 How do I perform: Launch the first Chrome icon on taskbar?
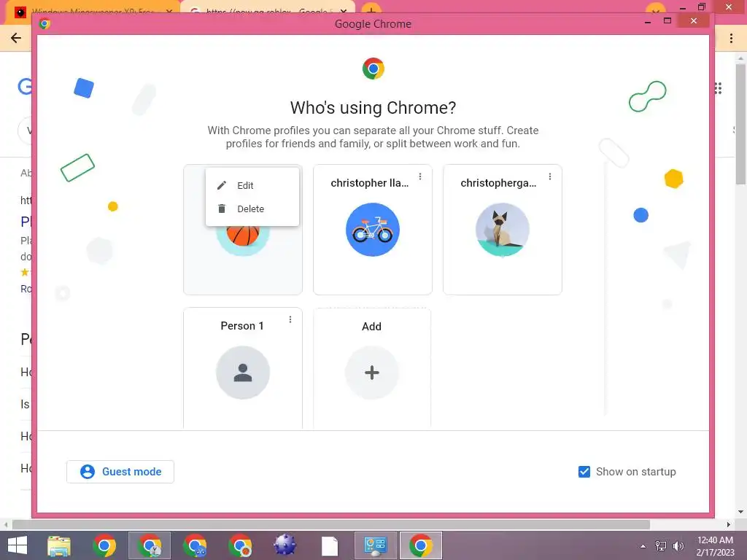(x=104, y=545)
